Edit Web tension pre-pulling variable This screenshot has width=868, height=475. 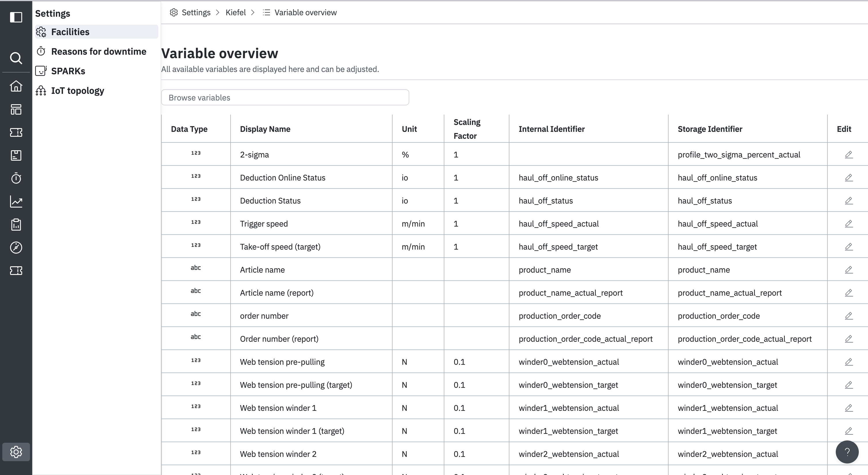(x=848, y=362)
